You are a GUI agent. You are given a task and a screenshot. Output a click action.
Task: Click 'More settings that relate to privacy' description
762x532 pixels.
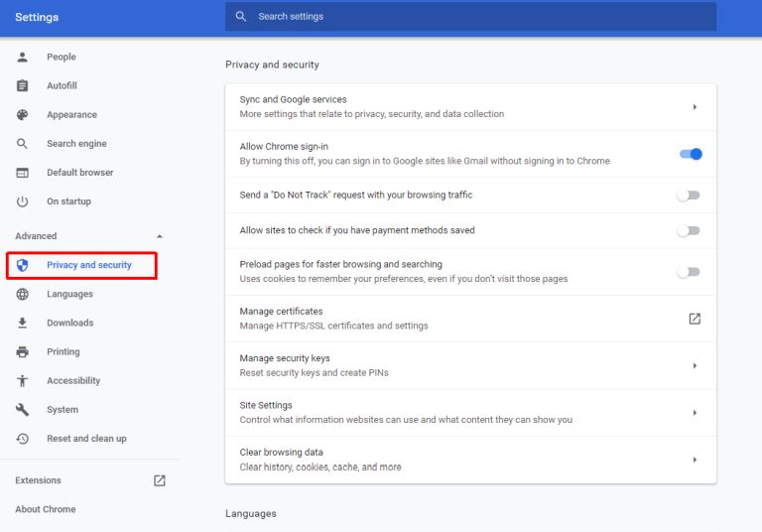tap(372, 114)
